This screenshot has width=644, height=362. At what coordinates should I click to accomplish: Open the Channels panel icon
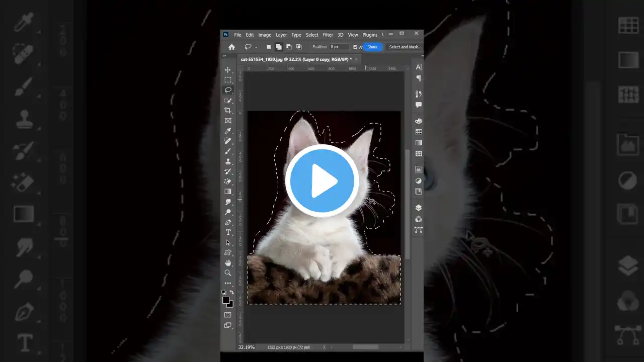coord(418,219)
